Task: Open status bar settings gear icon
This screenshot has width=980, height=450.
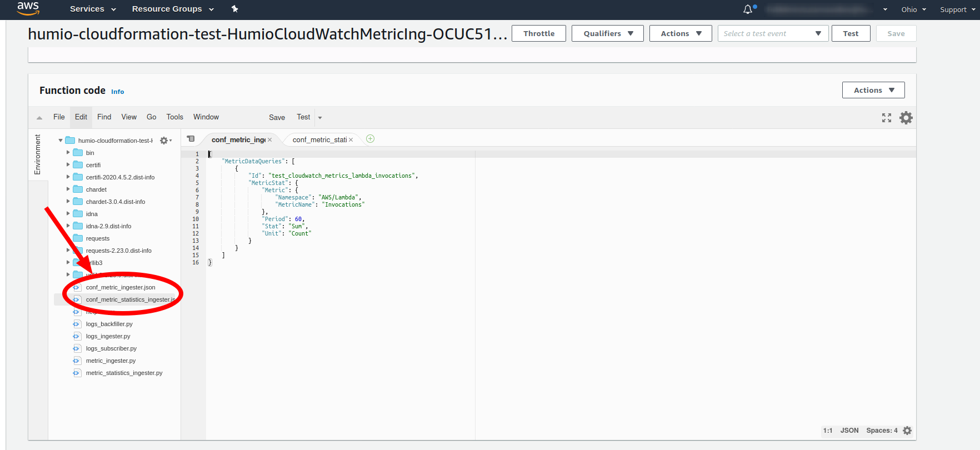Action: [x=907, y=431]
